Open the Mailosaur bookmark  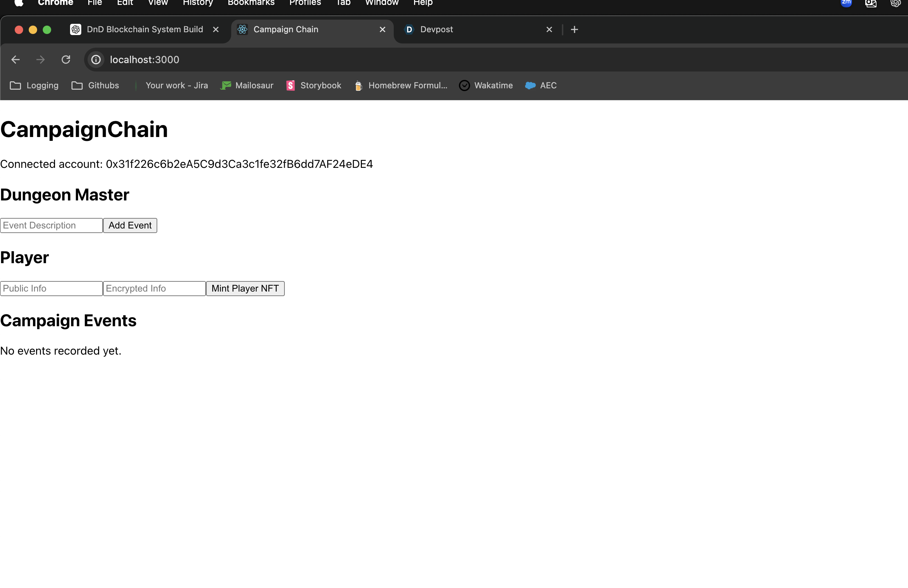247,86
